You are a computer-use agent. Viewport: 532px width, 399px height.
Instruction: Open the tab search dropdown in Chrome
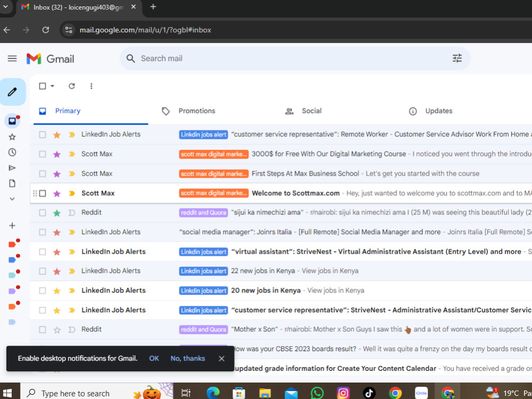(5, 7)
